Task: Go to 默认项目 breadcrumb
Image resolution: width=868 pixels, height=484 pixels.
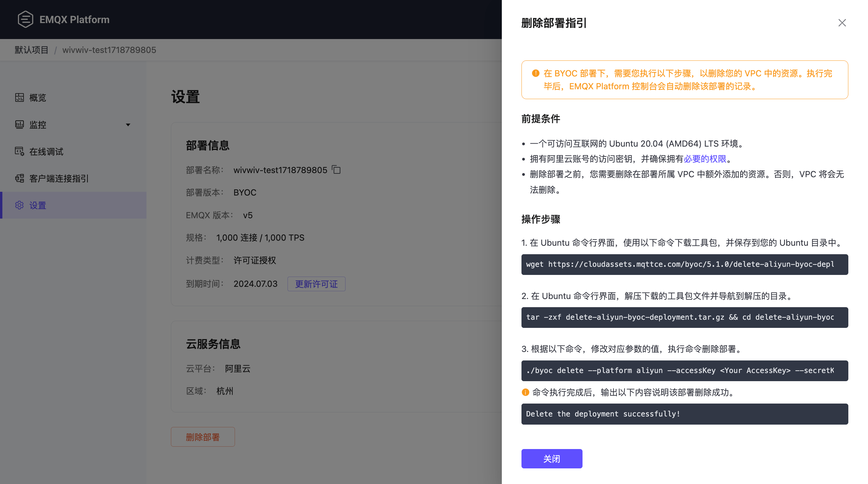Action: click(x=32, y=50)
